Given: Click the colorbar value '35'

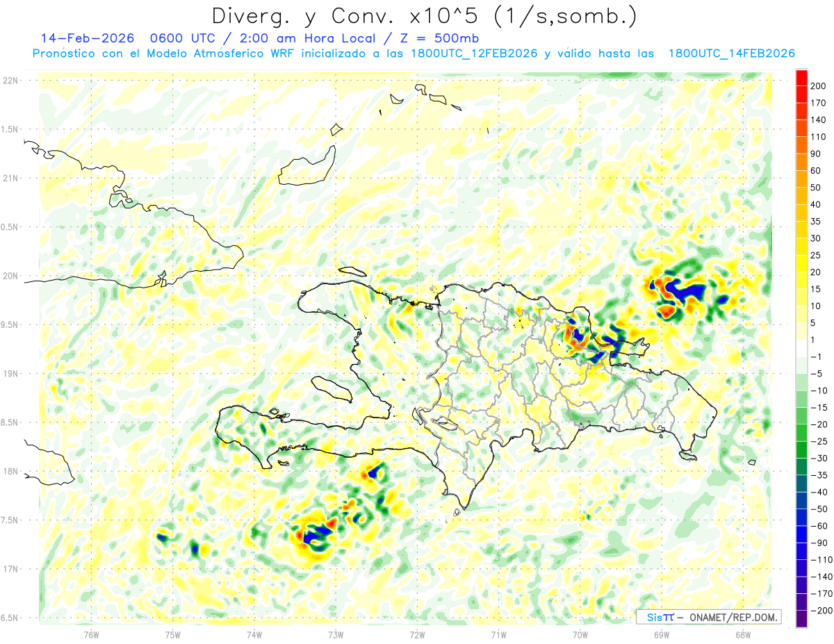Looking at the screenshot, I should 817,221.
